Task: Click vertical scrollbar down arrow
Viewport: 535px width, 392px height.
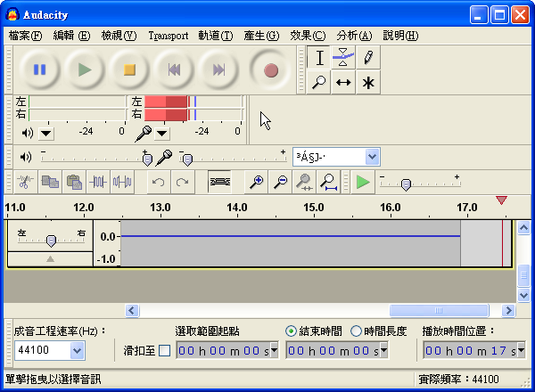Action: (523, 295)
